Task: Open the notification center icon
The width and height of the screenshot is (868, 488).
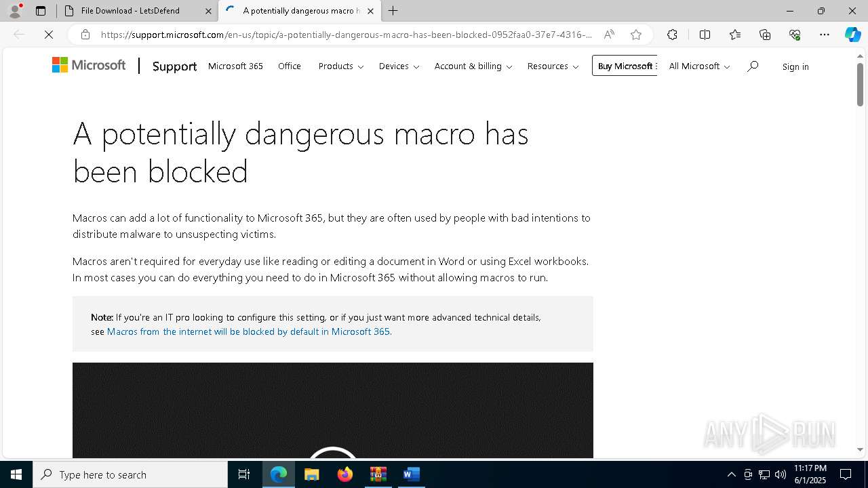Action: [x=846, y=474]
